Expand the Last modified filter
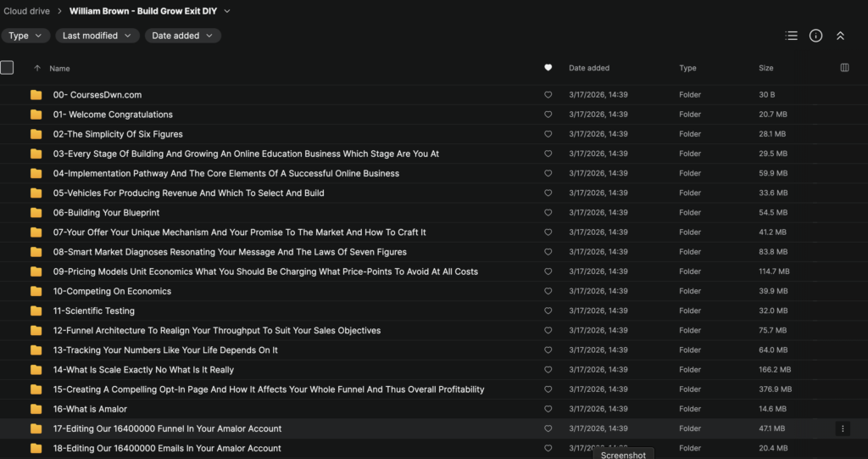The height and width of the screenshot is (459, 868). [x=97, y=36]
